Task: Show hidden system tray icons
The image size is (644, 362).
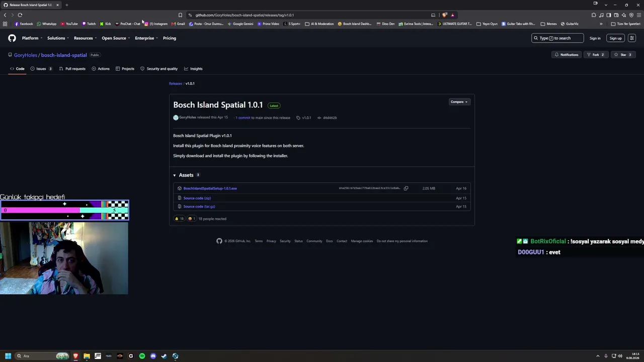Action: pyautogui.click(x=598, y=356)
